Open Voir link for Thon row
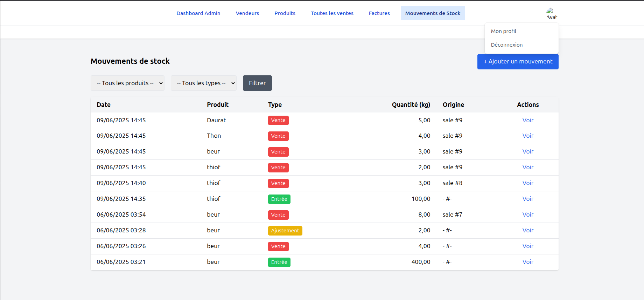 pos(527,136)
